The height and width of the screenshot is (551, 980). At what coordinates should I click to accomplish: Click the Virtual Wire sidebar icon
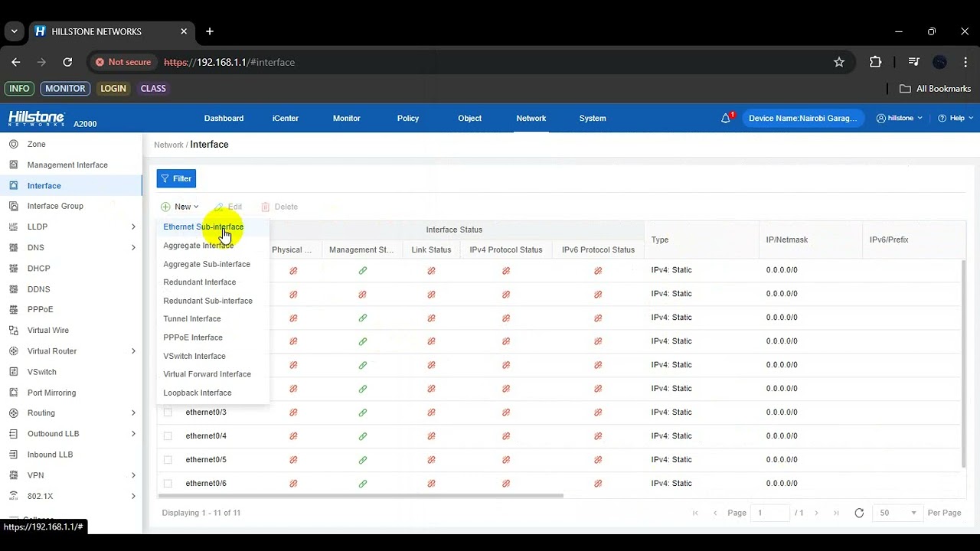point(13,330)
